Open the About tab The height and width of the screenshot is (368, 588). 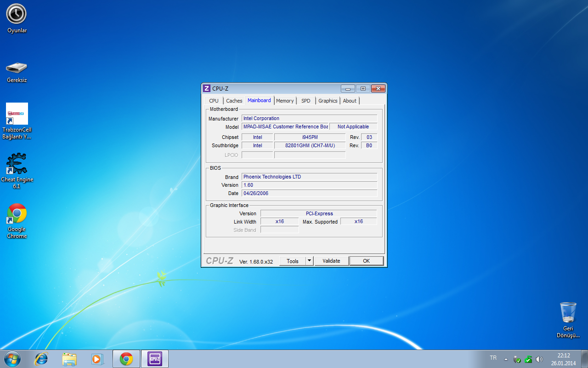pyautogui.click(x=350, y=101)
